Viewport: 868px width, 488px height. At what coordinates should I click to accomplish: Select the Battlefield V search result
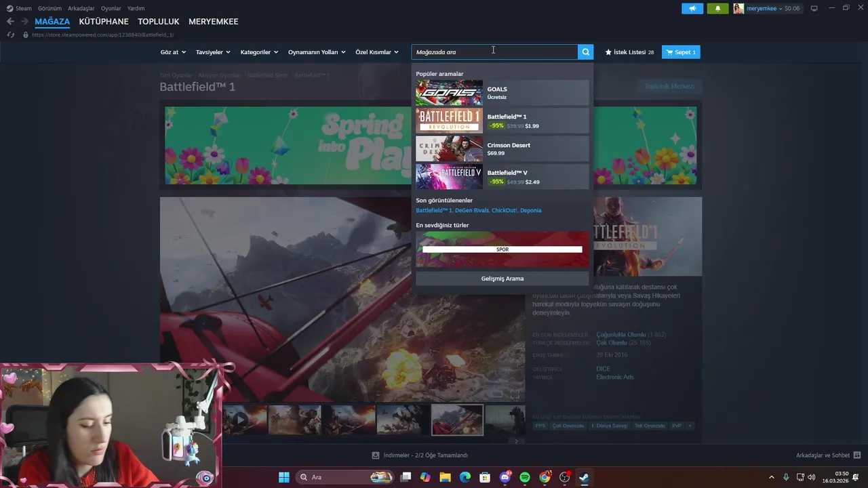pos(502,177)
